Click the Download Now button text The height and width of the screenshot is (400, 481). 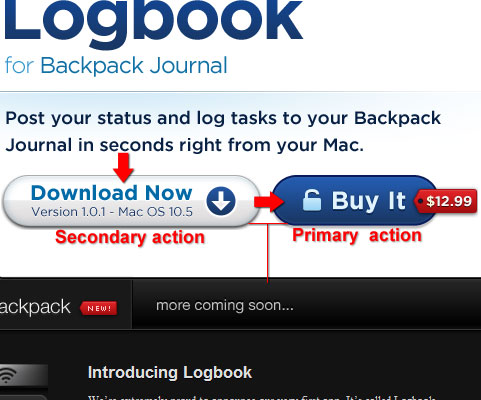point(112,193)
